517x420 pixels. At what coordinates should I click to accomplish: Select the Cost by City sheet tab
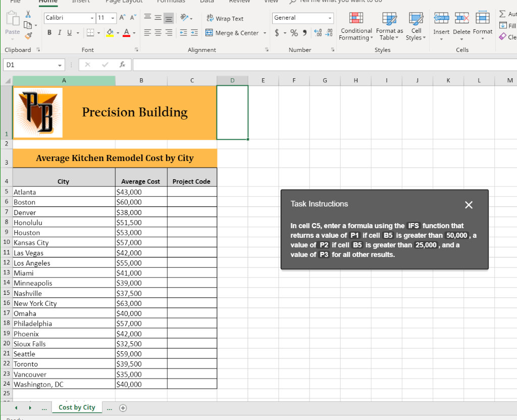click(77, 407)
